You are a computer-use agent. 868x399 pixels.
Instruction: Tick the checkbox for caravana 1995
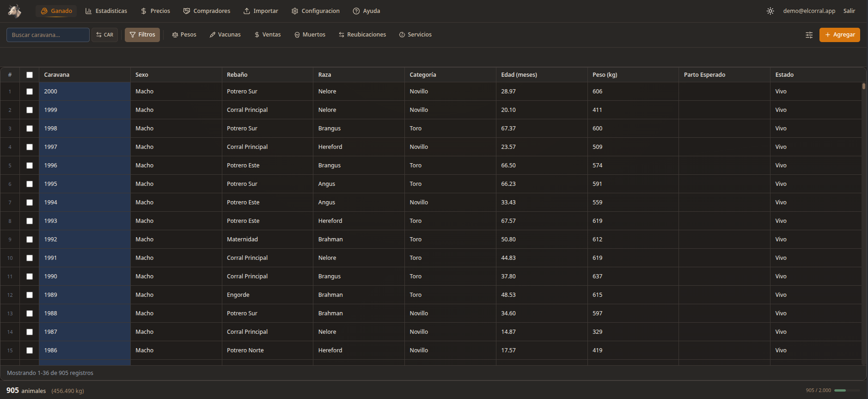click(30, 184)
